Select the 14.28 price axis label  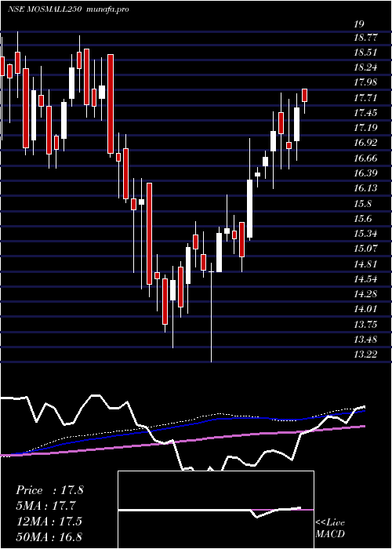click(x=365, y=294)
